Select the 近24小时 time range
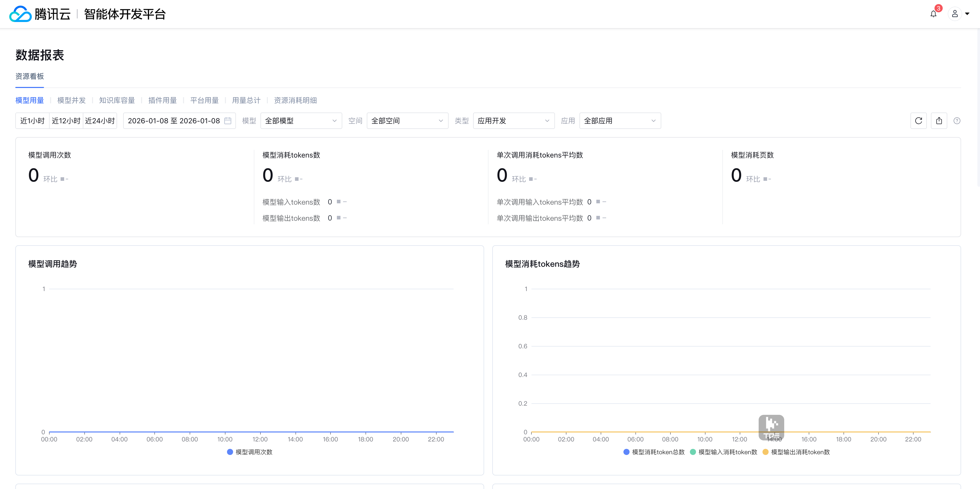This screenshot has height=489, width=980. point(100,121)
